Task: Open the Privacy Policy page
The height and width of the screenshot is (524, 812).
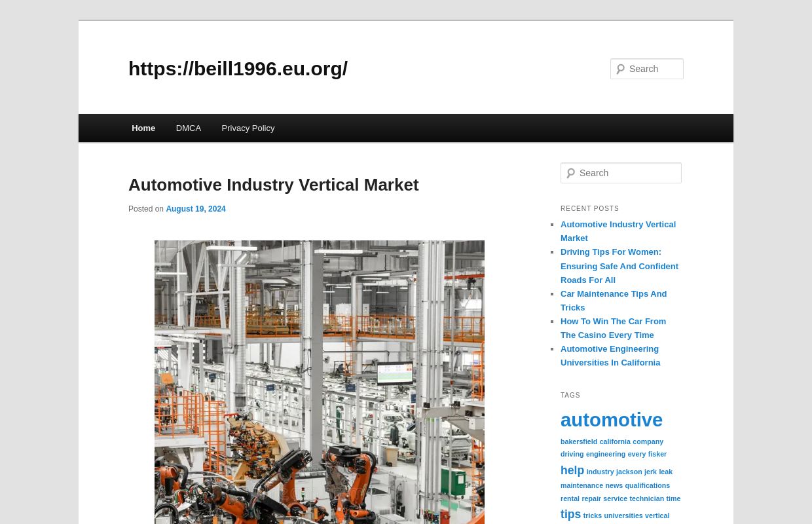Action: pyautogui.click(x=248, y=128)
